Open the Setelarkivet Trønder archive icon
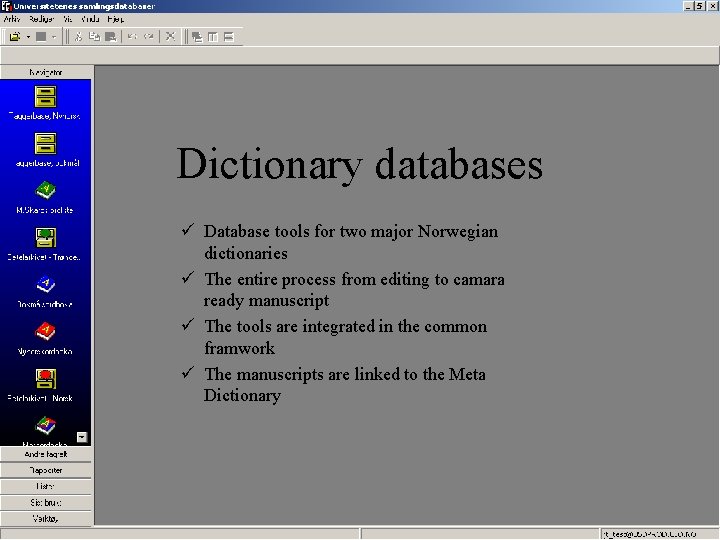 45,237
